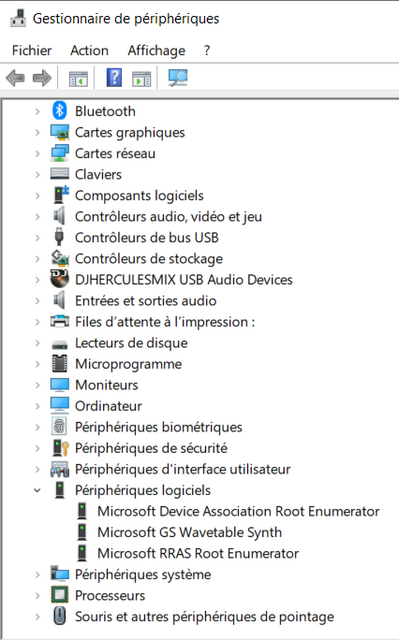Open the Affichage menu
Viewport: 399px width, 640px height.
pos(156,50)
